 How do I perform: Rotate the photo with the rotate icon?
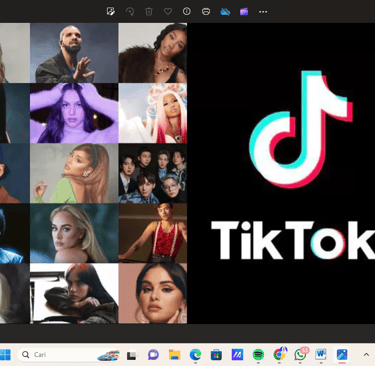click(x=130, y=12)
